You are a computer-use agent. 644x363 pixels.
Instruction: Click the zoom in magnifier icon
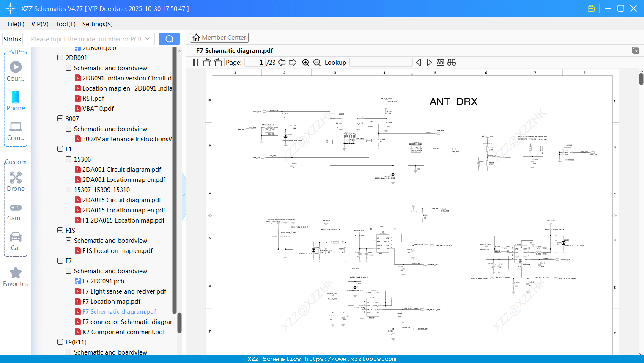pos(306,63)
